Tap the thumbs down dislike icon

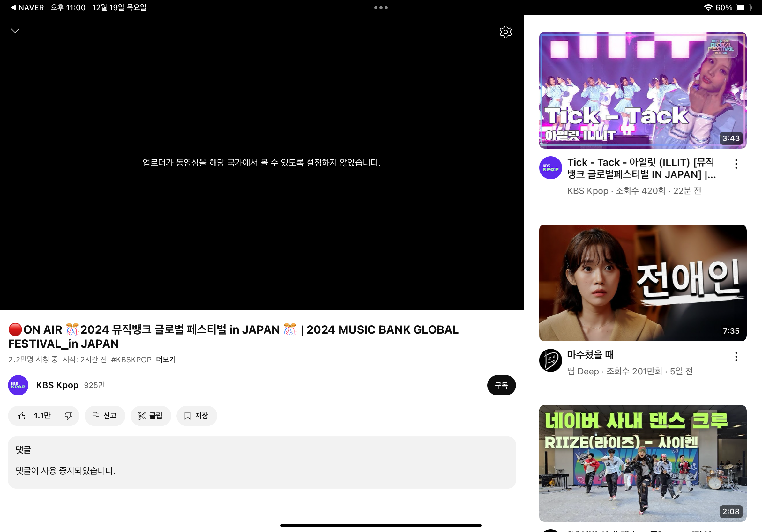(69, 416)
